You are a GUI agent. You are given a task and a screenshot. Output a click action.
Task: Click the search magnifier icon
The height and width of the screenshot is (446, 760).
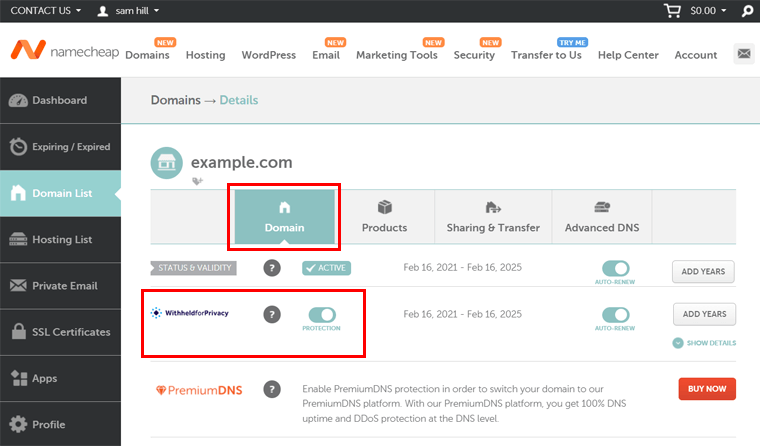click(x=747, y=11)
